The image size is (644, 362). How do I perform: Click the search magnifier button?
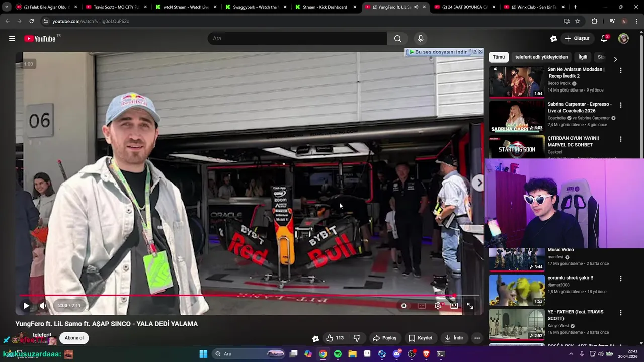pyautogui.click(x=397, y=39)
